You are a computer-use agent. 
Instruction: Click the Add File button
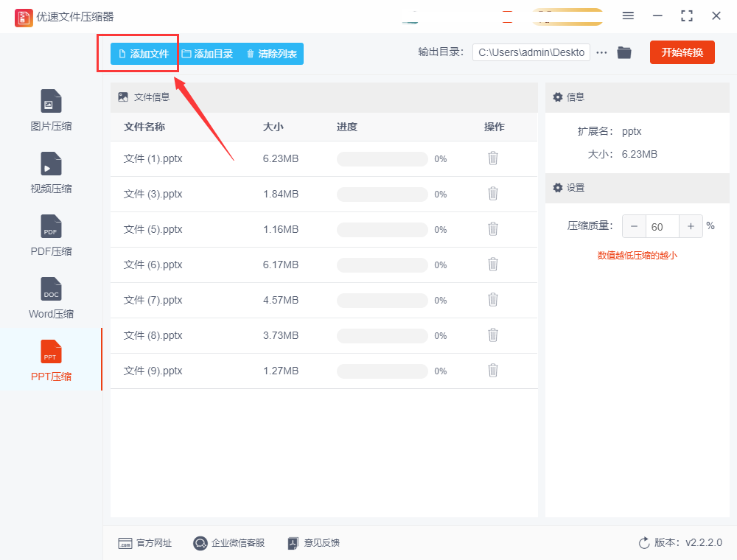[x=144, y=54]
